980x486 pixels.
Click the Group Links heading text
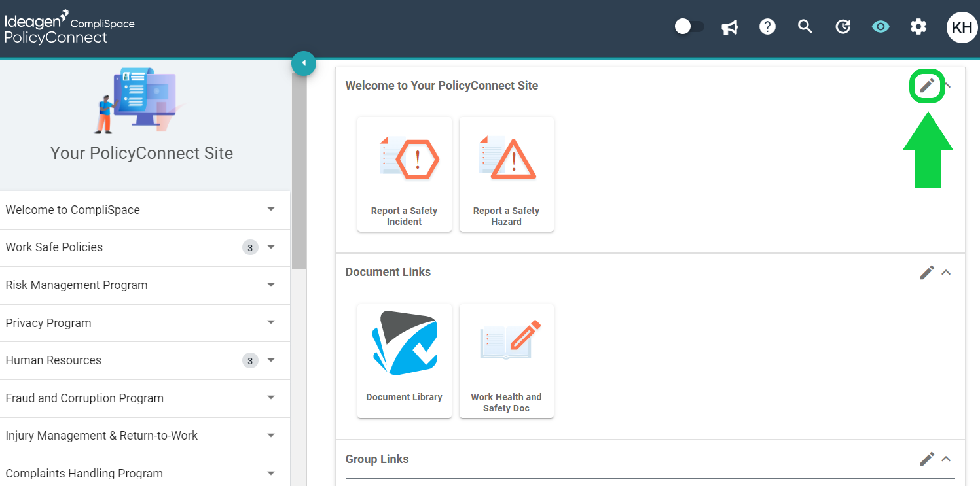pyautogui.click(x=377, y=459)
